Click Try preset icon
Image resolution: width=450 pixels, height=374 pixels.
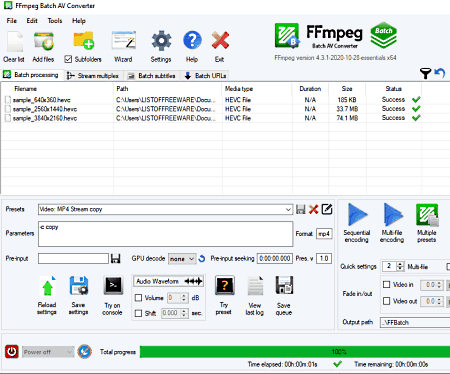(225, 285)
